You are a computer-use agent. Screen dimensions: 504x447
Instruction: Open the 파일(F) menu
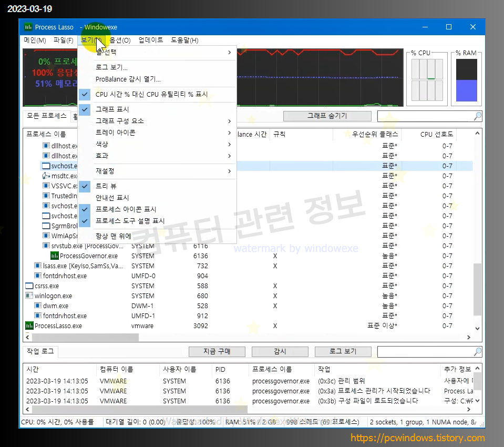(63, 40)
